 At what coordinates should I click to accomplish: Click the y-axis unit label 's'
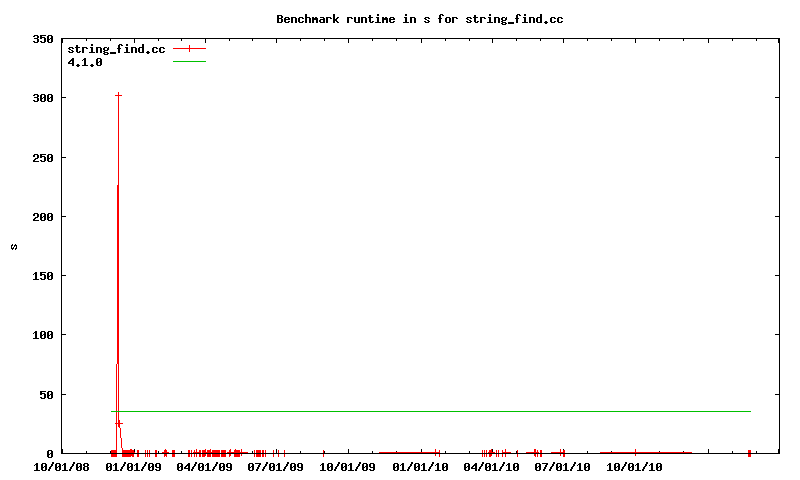click(14, 246)
